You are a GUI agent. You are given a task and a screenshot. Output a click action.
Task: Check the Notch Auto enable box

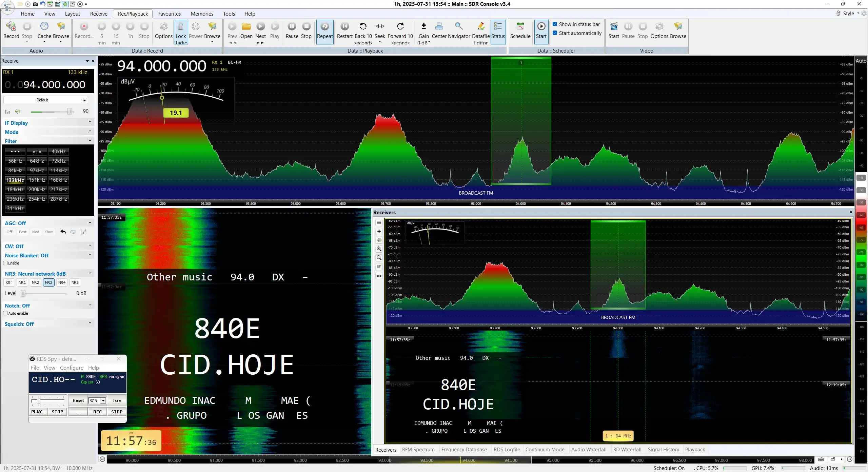click(x=5, y=313)
